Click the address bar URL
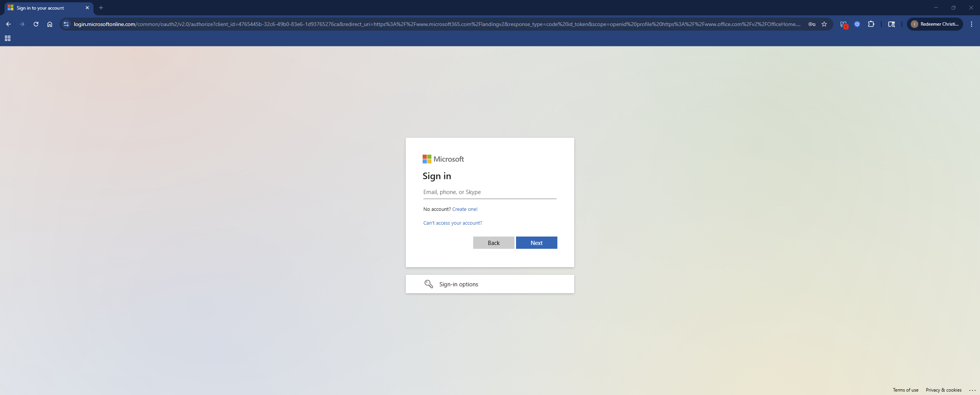Screen dimensions: 980x395 437,24
